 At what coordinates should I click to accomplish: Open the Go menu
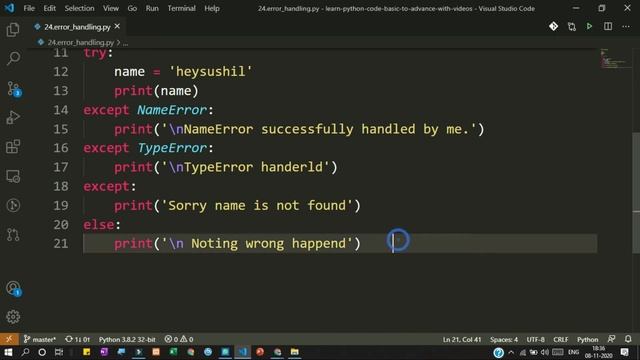pyautogui.click(x=132, y=8)
